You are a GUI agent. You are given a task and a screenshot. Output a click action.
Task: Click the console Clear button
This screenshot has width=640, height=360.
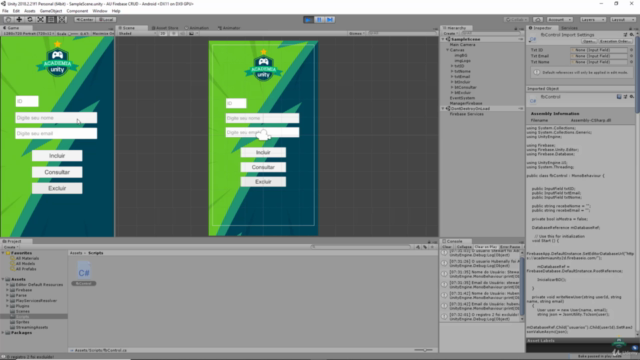pos(447,247)
